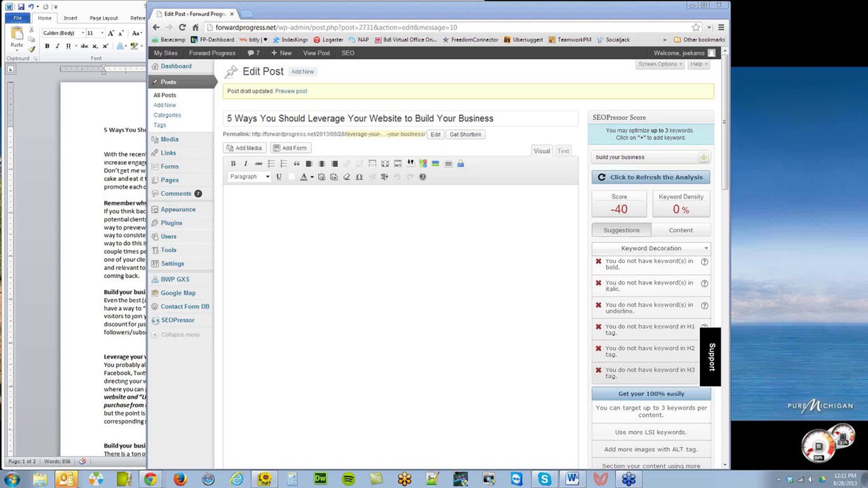Switch to the SEOPressor Content tab
Screen dimensions: 868x488
click(x=681, y=230)
